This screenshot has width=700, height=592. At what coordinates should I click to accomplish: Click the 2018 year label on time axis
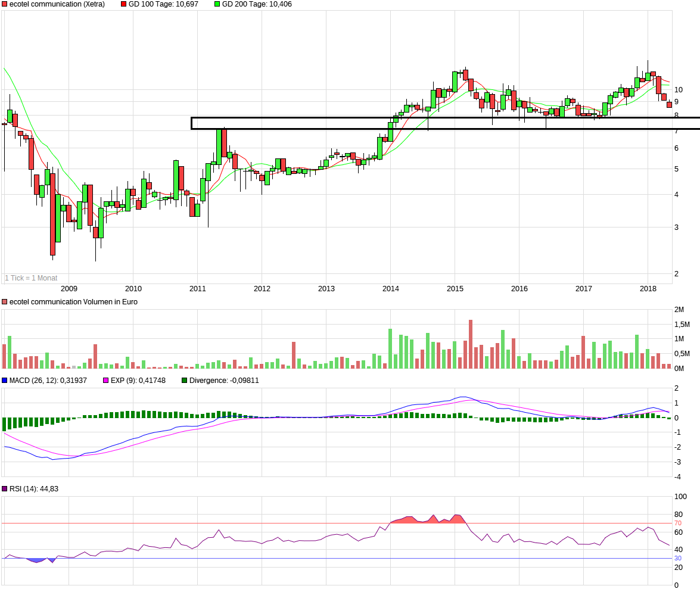(648, 288)
